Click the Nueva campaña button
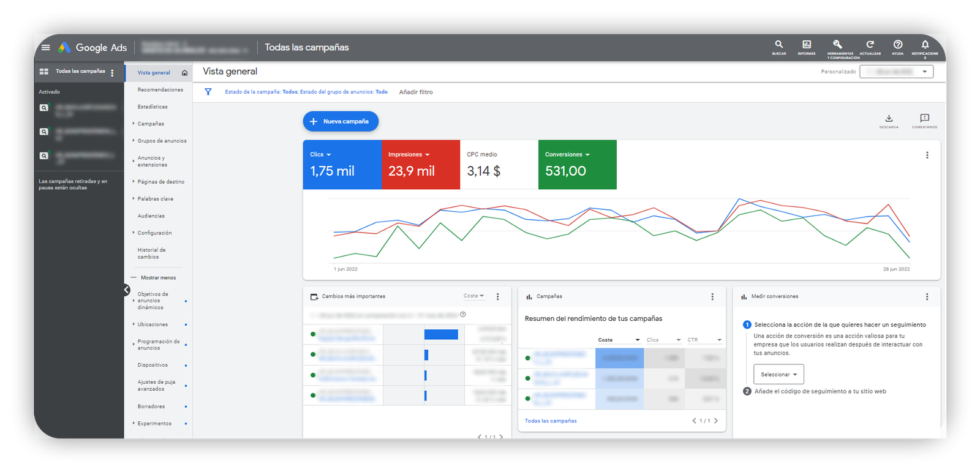Viewport: 980px width, 472px height. [341, 121]
